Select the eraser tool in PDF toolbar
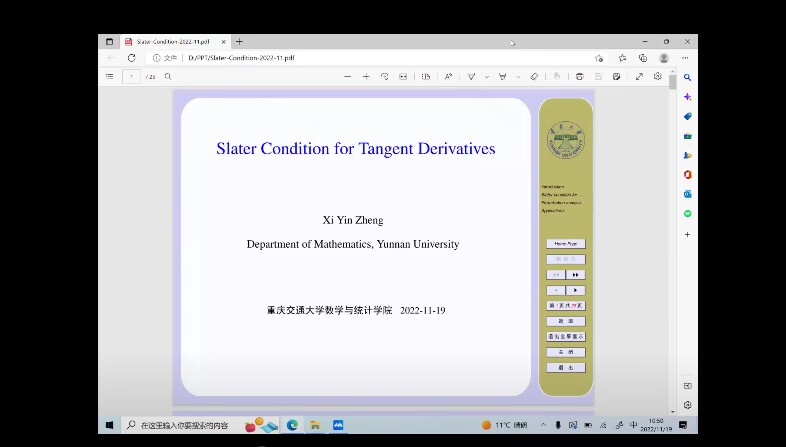Screen dimensions: 786x447 534,76
